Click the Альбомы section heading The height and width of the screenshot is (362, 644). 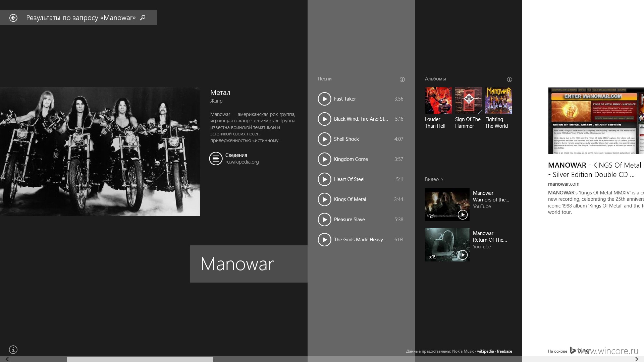click(435, 79)
